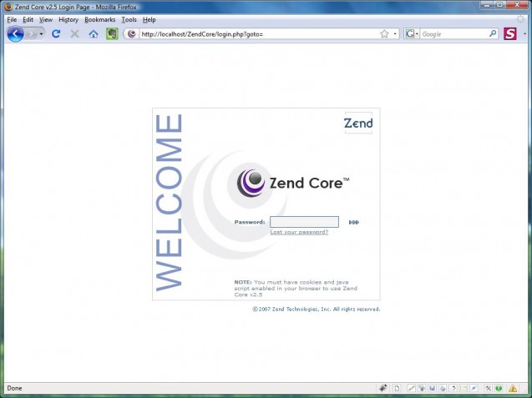Click the red S toolbar icon

[510, 34]
